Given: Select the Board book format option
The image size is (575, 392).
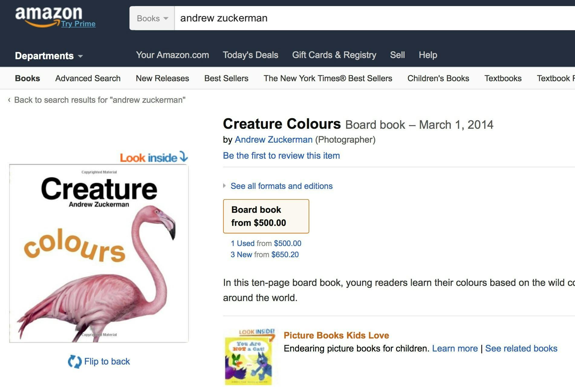Looking at the screenshot, I should click(x=266, y=216).
